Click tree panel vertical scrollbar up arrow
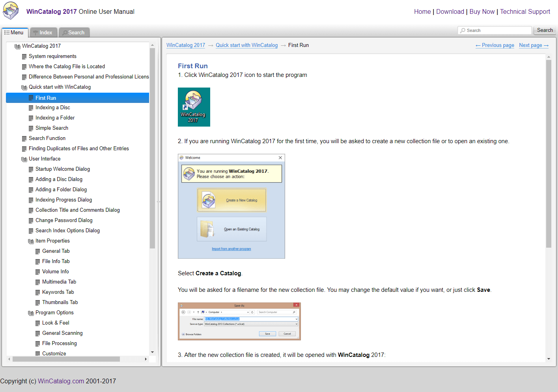Viewport: 558px width, 392px height. pyautogui.click(x=152, y=45)
